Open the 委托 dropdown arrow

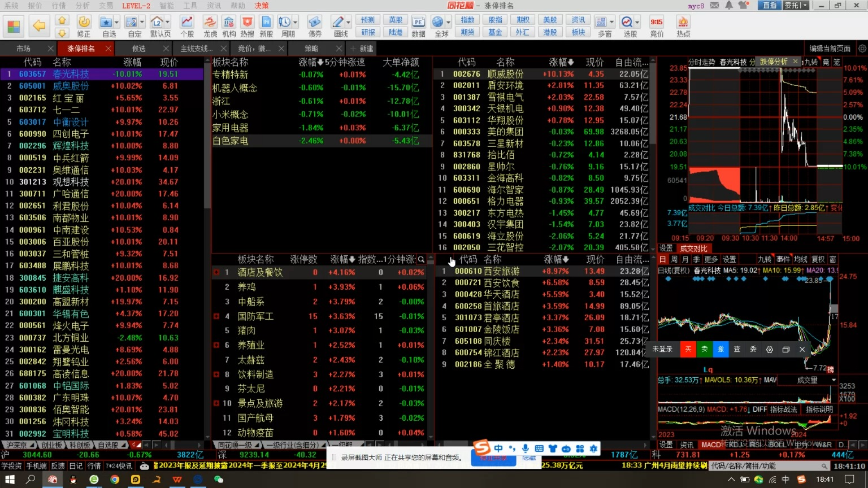805,5
